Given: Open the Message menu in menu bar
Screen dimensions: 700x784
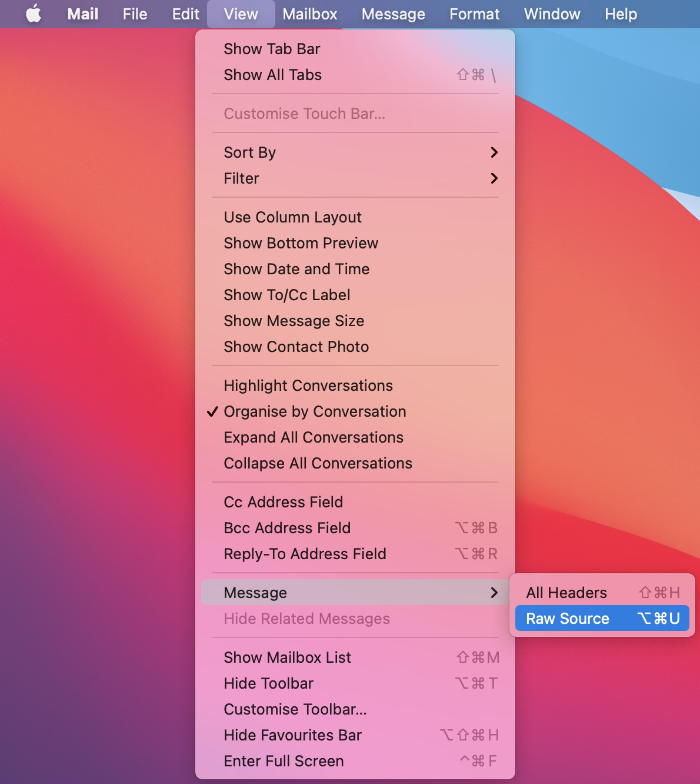Looking at the screenshot, I should click(x=393, y=14).
